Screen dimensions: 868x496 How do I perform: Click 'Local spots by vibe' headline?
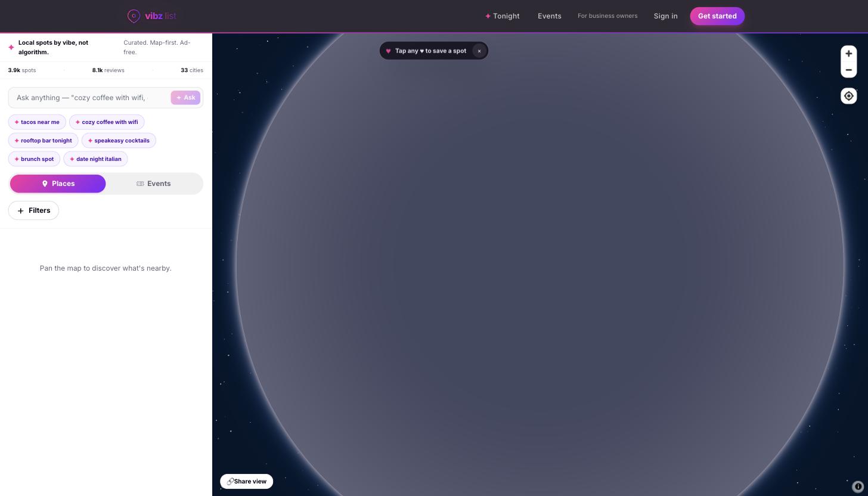coord(53,48)
